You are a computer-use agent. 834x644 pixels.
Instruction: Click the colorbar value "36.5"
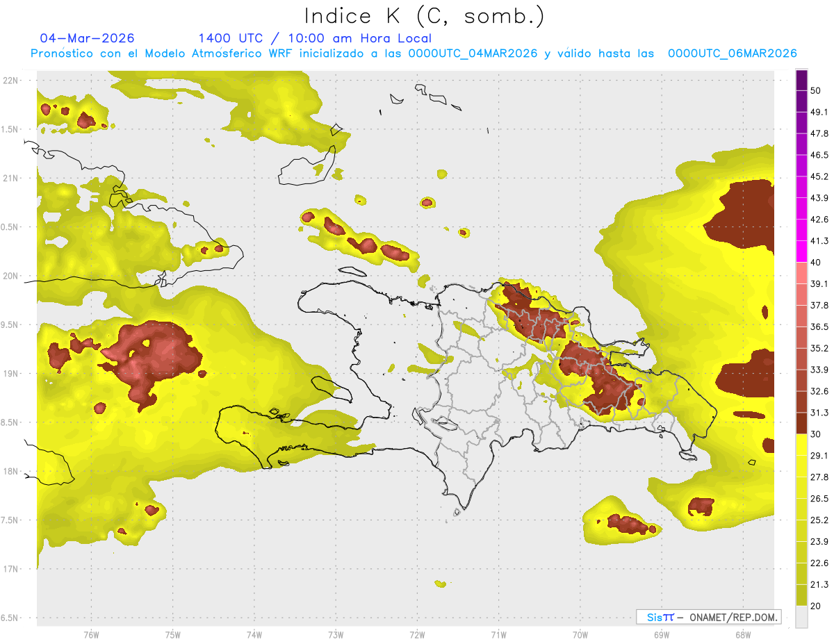click(x=819, y=327)
